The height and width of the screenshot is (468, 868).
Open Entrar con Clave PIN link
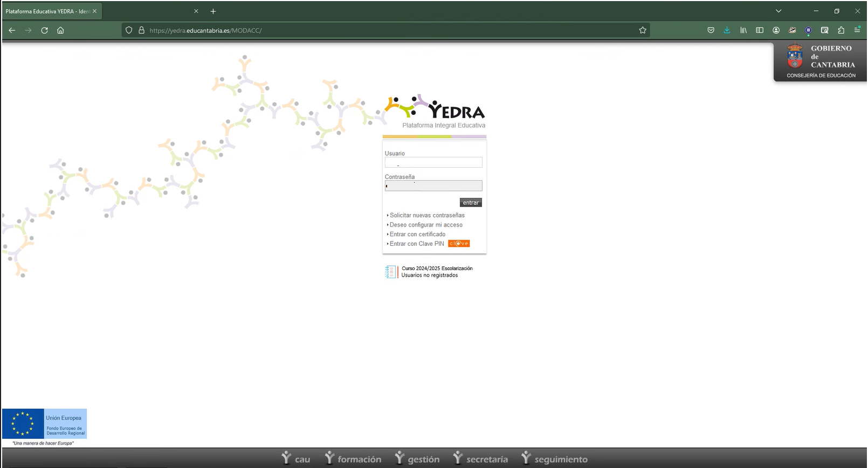tap(417, 244)
